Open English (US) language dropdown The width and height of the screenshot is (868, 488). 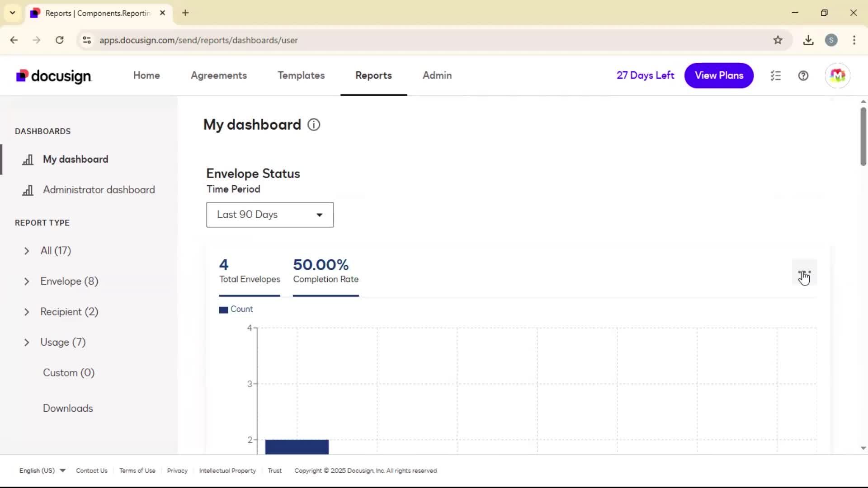pos(42,470)
